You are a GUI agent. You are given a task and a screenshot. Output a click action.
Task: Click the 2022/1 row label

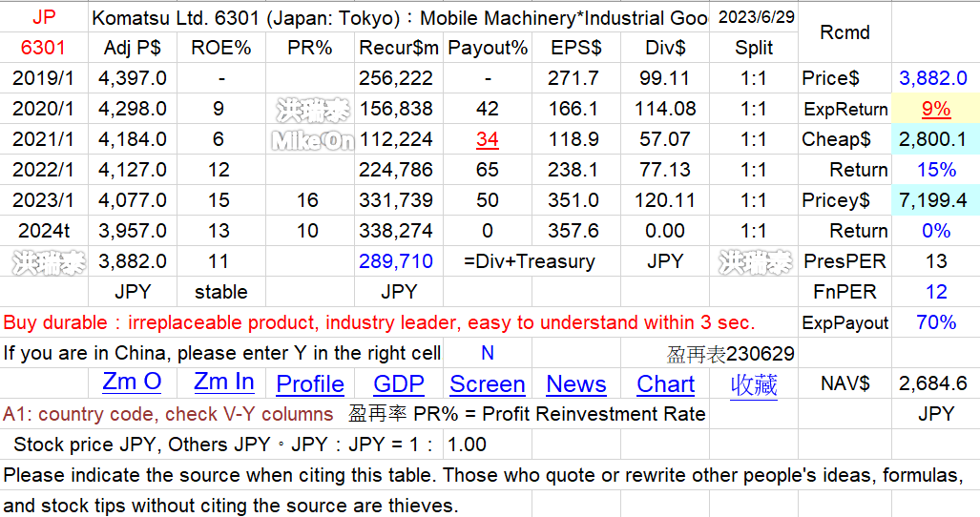(44, 170)
